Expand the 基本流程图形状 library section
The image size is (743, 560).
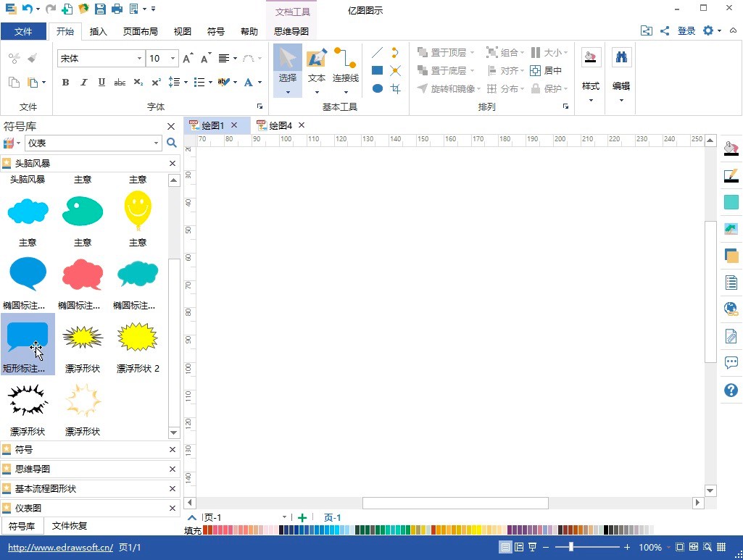point(46,489)
